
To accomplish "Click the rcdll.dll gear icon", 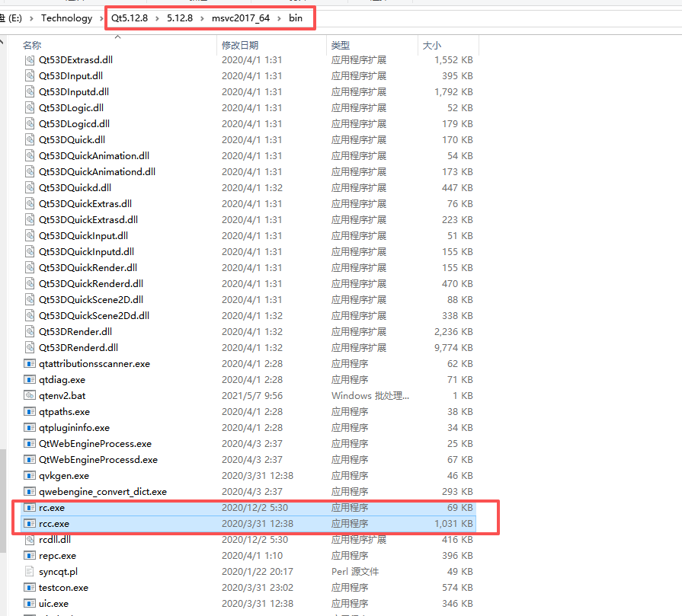I will 29,539.
